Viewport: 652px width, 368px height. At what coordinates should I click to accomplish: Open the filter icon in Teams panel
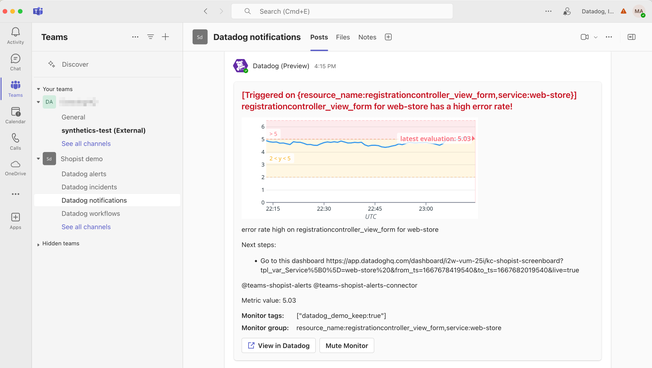point(151,37)
